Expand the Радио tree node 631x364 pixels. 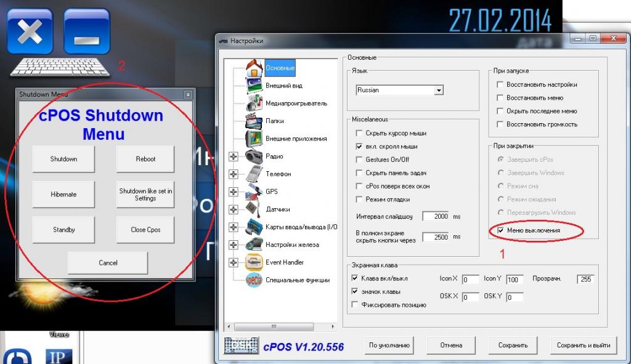[234, 156]
